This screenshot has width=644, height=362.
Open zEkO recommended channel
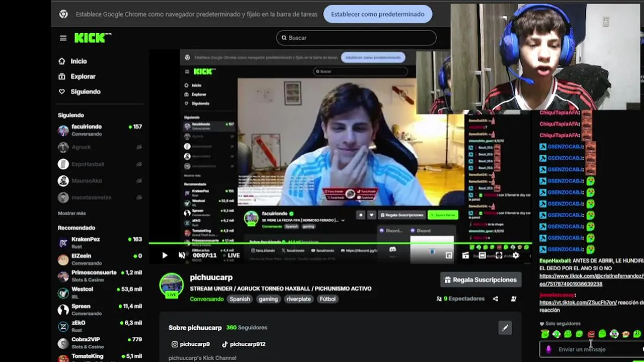click(100, 326)
